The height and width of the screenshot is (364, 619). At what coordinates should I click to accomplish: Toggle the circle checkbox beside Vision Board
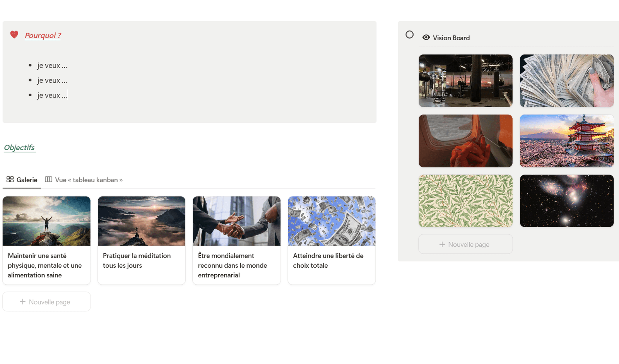[409, 35]
